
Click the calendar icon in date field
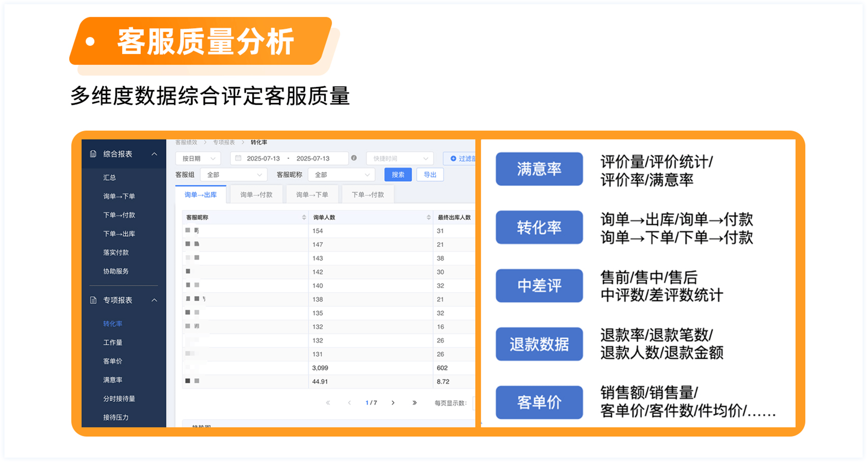tap(238, 158)
